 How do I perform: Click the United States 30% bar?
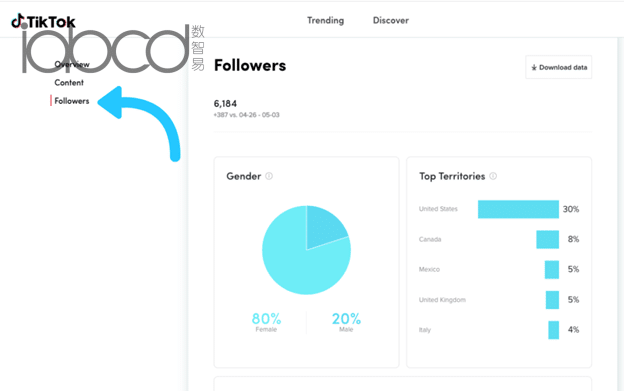[518, 209]
